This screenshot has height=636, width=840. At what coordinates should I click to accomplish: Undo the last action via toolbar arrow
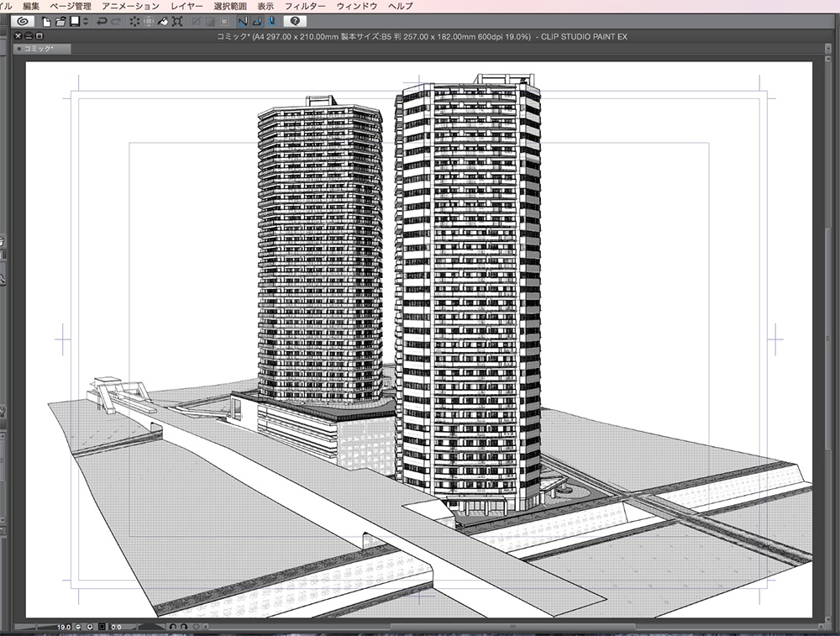(x=101, y=20)
